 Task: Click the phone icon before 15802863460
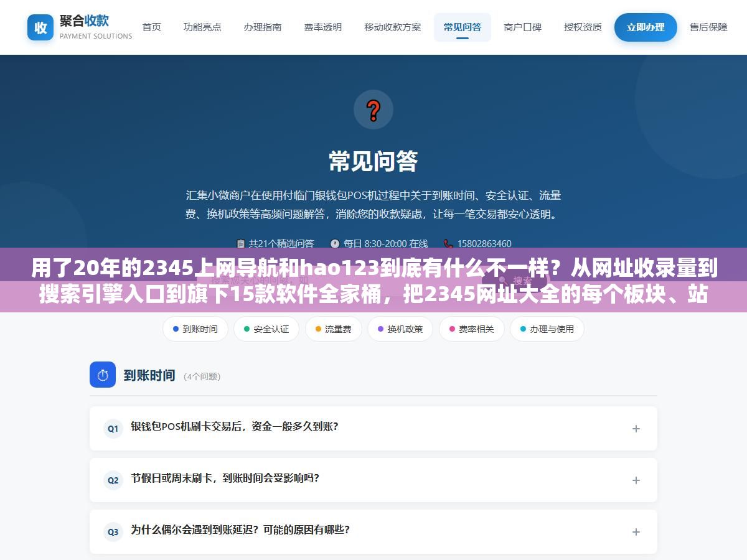[x=448, y=243]
